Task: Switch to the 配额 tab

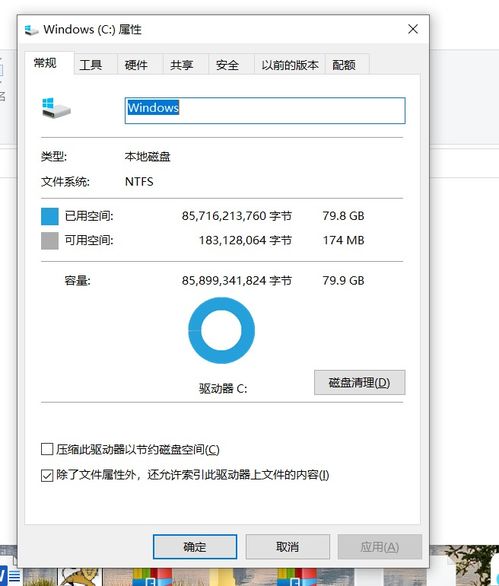Action: point(347,65)
